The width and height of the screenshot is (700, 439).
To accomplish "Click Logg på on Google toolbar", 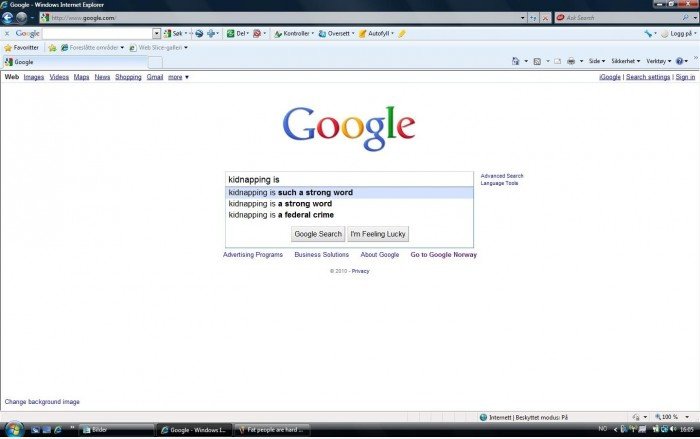I will [x=678, y=33].
